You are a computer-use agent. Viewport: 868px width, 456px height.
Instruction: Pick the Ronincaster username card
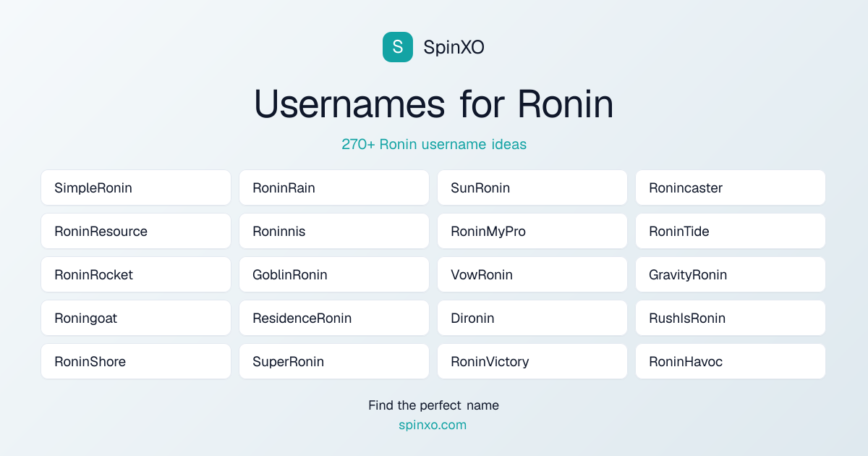[x=731, y=187]
